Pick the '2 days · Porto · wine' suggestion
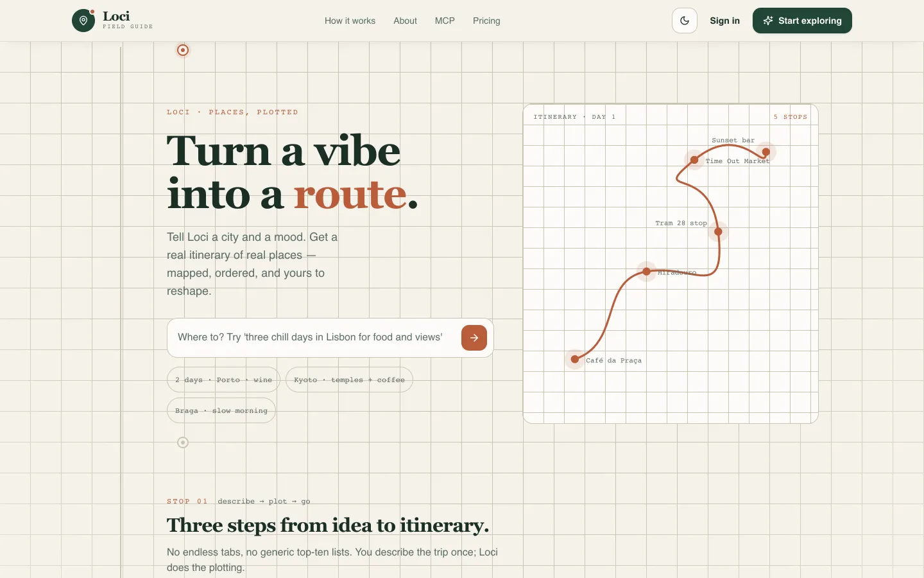Image resolution: width=924 pixels, height=578 pixels. point(223,380)
